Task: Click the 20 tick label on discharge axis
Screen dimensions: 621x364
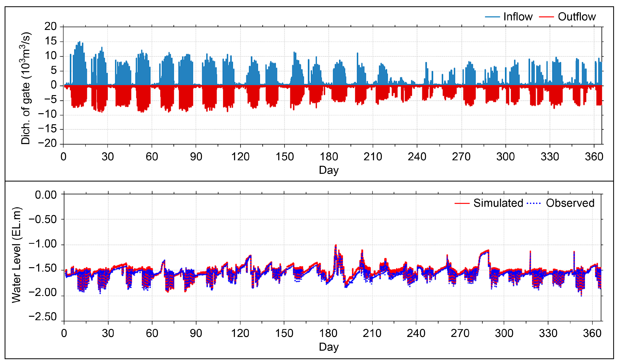Action: click(x=50, y=26)
